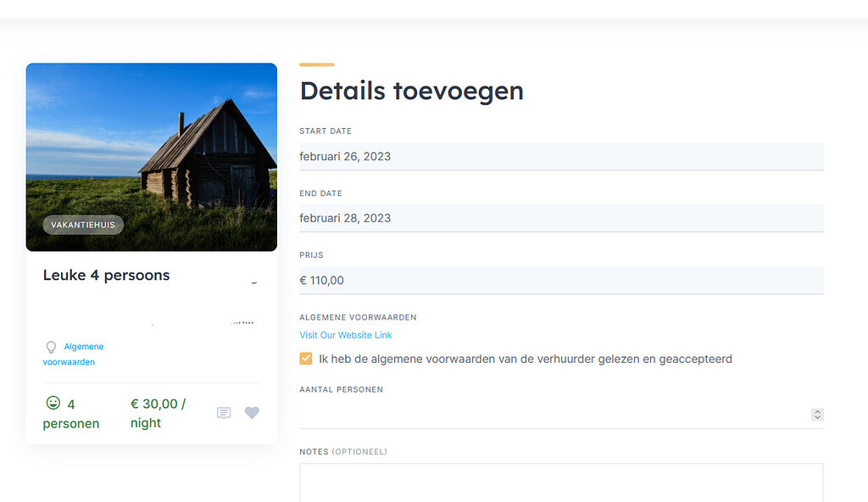868x502 pixels.
Task: Click the Start Date field showing februari 26
Action: [561, 156]
